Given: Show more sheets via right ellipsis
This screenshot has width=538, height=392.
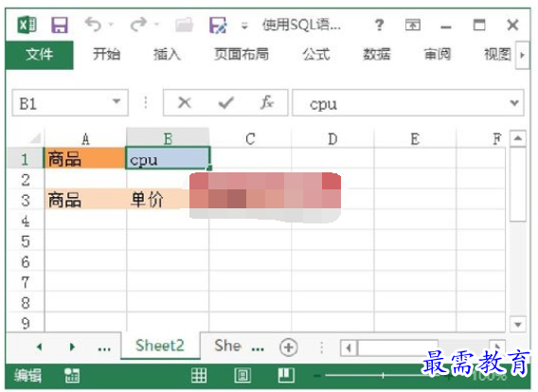Looking at the screenshot, I should pyautogui.click(x=258, y=348).
